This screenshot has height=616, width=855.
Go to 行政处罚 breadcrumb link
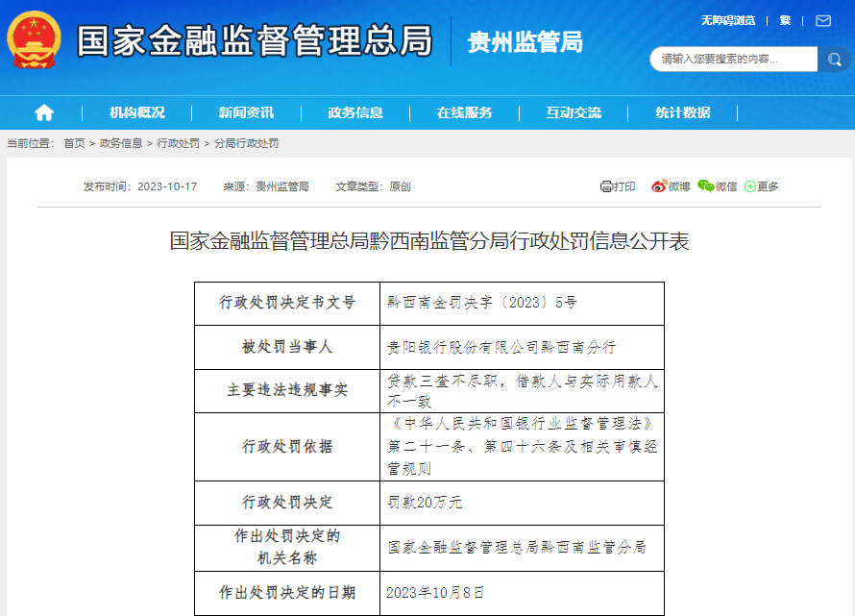pyautogui.click(x=178, y=143)
